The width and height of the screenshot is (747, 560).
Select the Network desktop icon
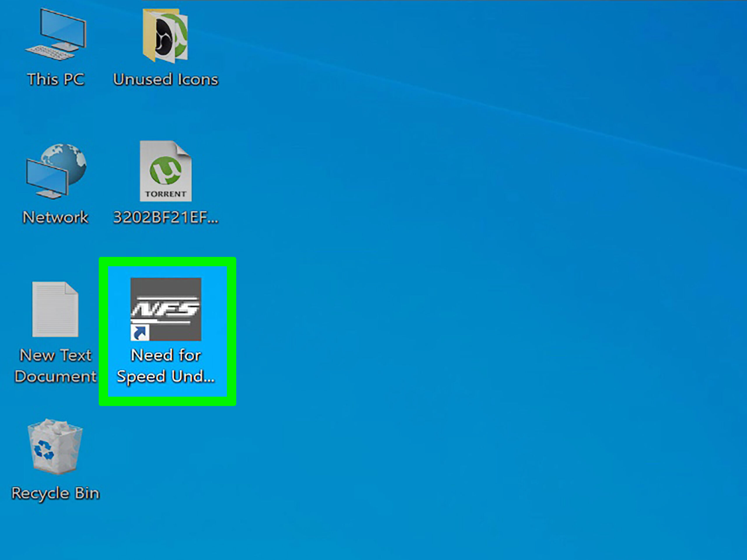[56, 171]
